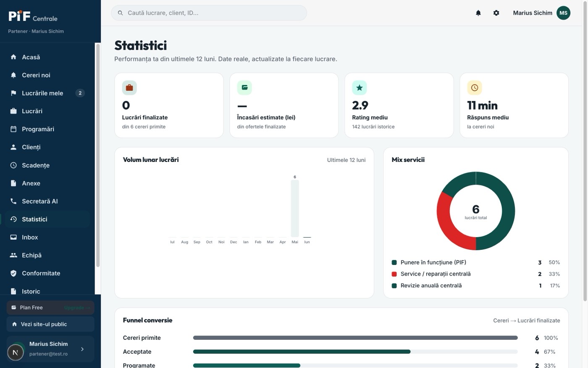Click '6 lucrări total' in donut center
588x368 pixels.
coord(476,212)
